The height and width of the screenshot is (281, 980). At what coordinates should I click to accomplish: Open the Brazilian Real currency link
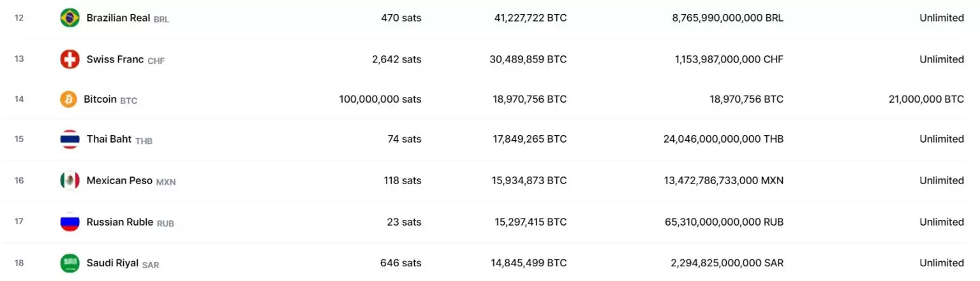119,18
